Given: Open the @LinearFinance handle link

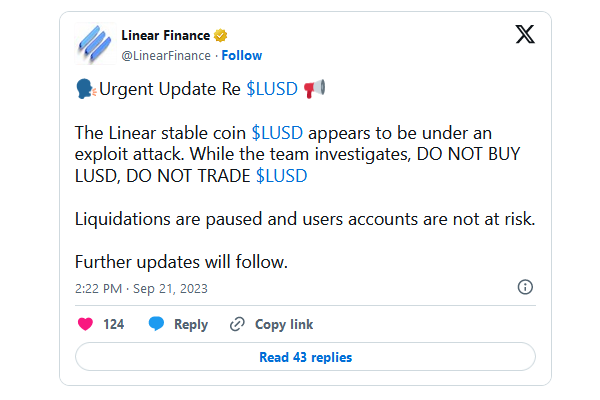Looking at the screenshot, I should pos(166,55).
